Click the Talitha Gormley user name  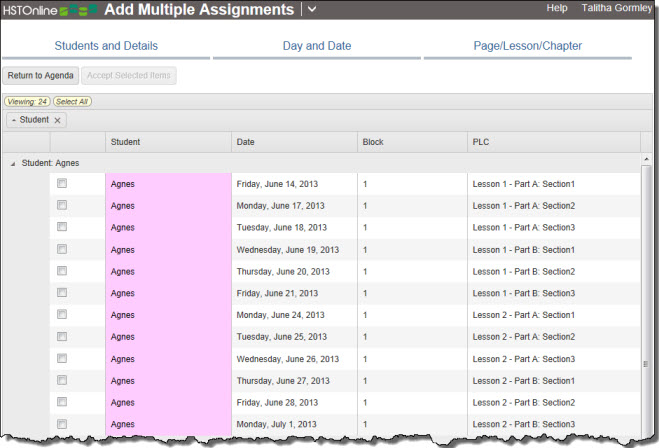(x=617, y=8)
